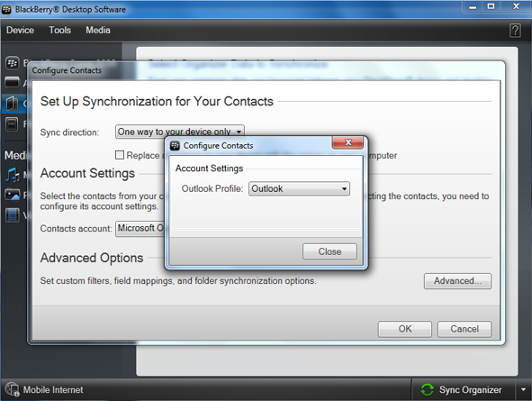Click 'Set Up Synchronization for Your Contacts' heading
Screen dimensions: 532x401
coord(157,101)
